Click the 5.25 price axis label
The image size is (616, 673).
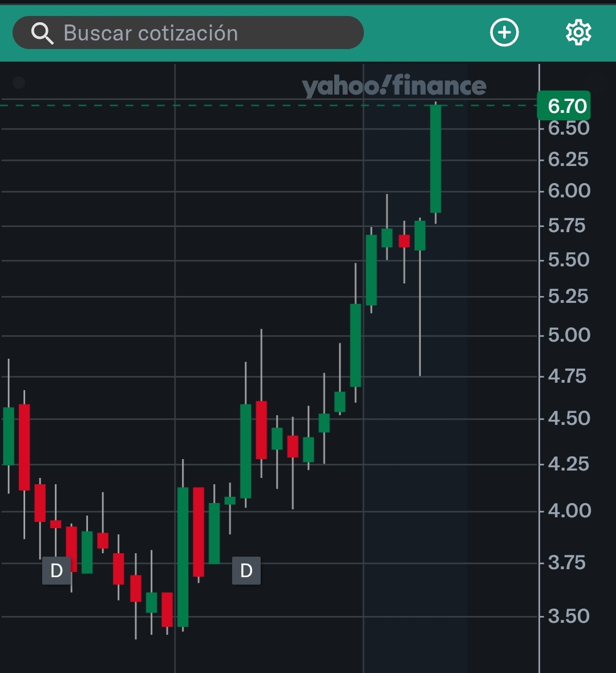click(x=568, y=297)
